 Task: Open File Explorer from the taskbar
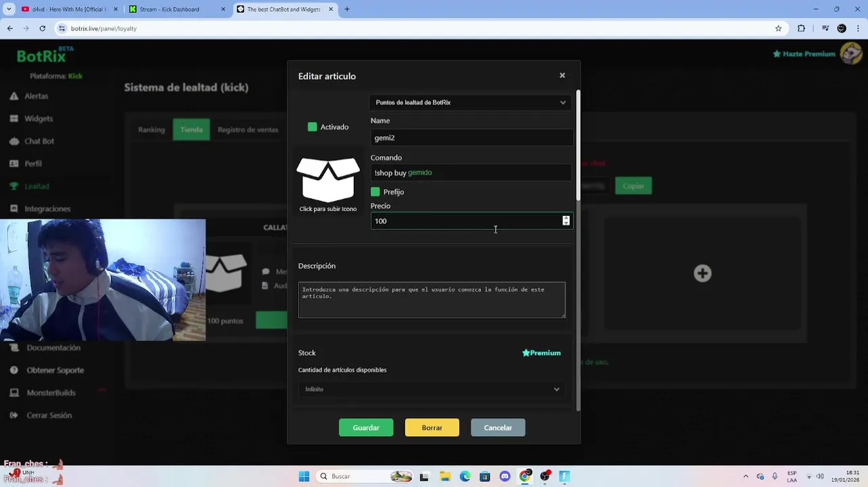point(445,476)
